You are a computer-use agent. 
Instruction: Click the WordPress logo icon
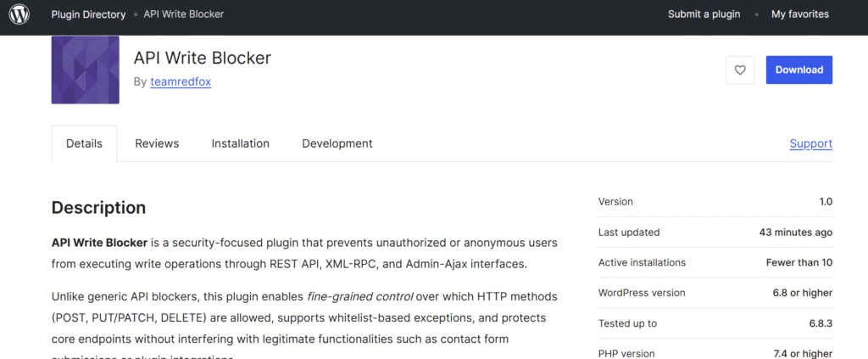pyautogui.click(x=19, y=14)
